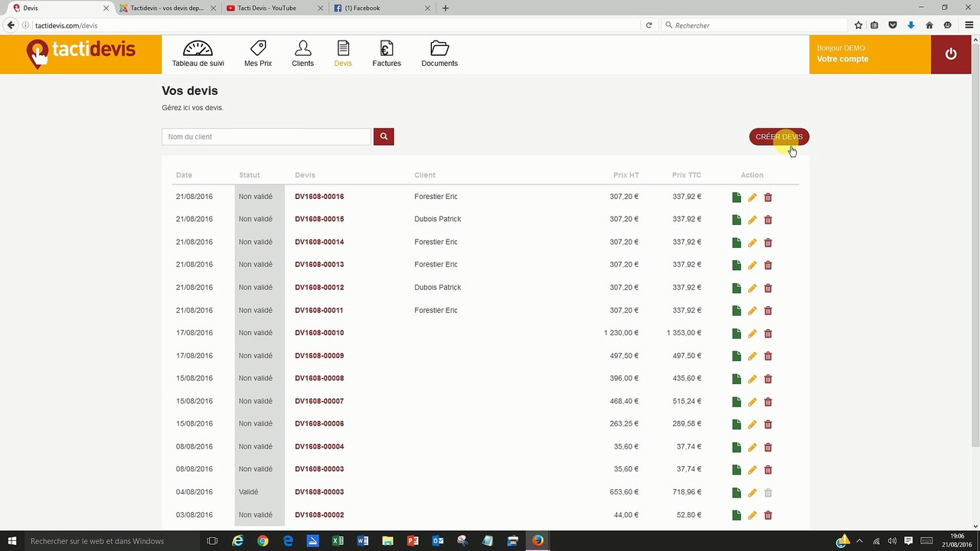Image resolution: width=980 pixels, height=551 pixels.
Task: Close the Facebook tab
Action: 427,8
